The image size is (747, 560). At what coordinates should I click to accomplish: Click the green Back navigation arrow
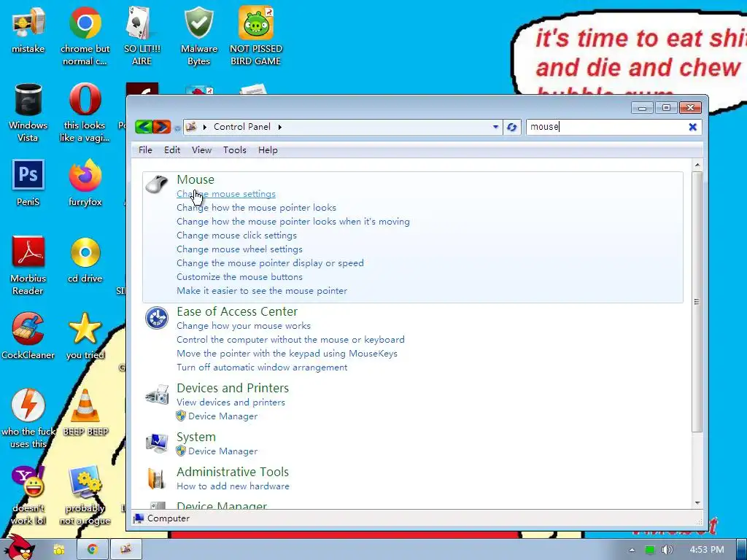(144, 127)
